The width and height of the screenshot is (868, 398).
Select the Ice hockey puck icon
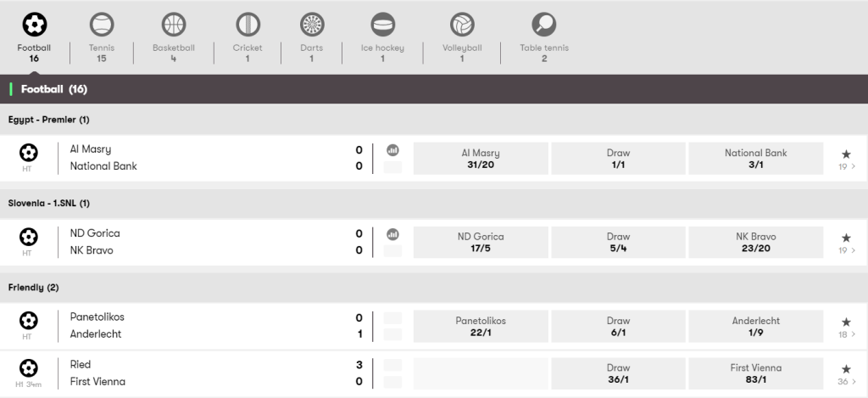click(x=382, y=25)
